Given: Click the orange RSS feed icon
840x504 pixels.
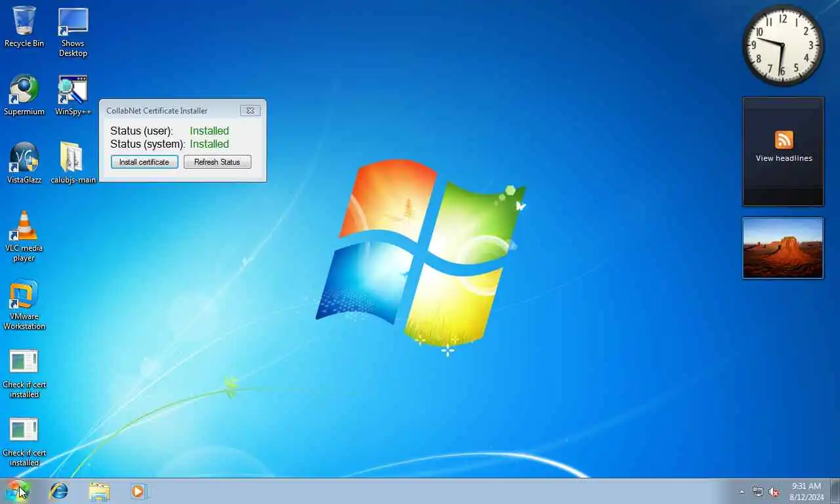Looking at the screenshot, I should coord(784,140).
